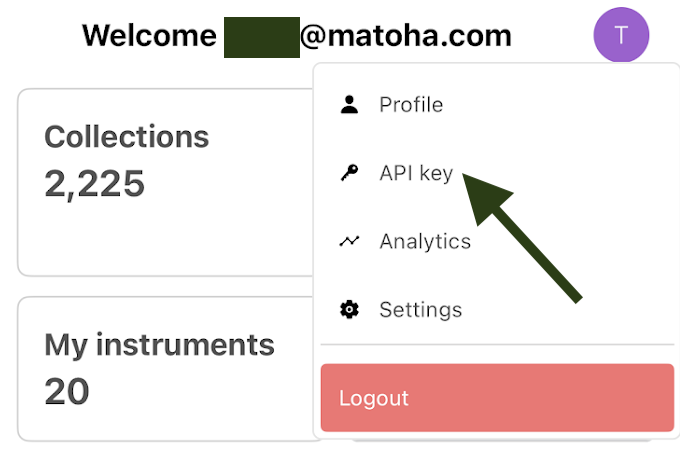Click the Welcome heading text

pos(149,36)
